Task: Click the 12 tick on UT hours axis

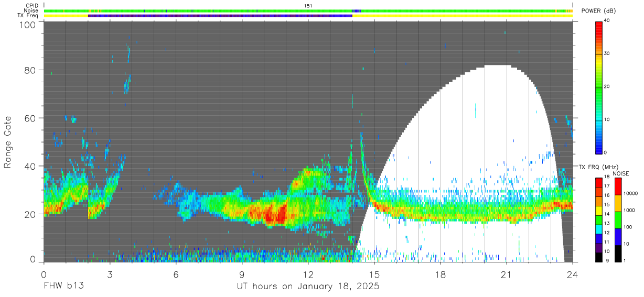Action: click(308, 274)
